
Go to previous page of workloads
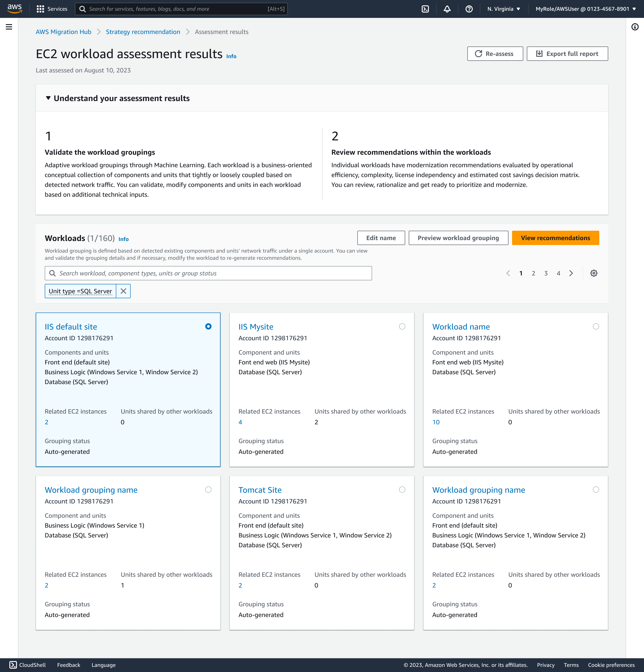pos(508,273)
